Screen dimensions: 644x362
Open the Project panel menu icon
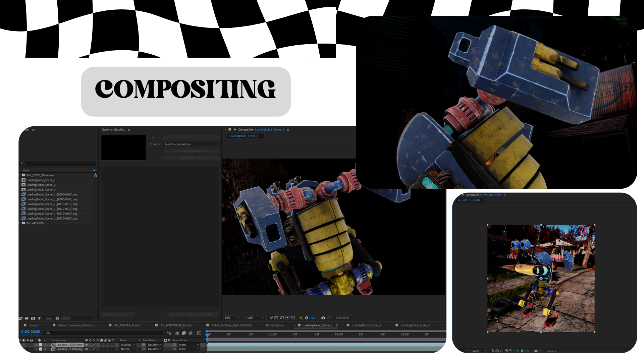click(x=33, y=130)
